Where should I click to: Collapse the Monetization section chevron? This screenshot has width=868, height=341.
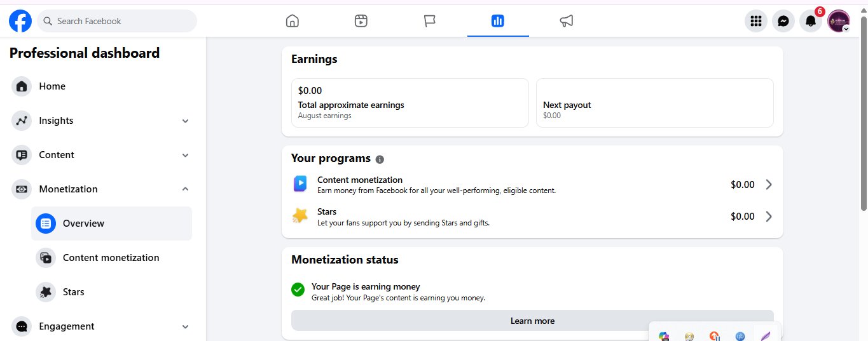point(185,189)
